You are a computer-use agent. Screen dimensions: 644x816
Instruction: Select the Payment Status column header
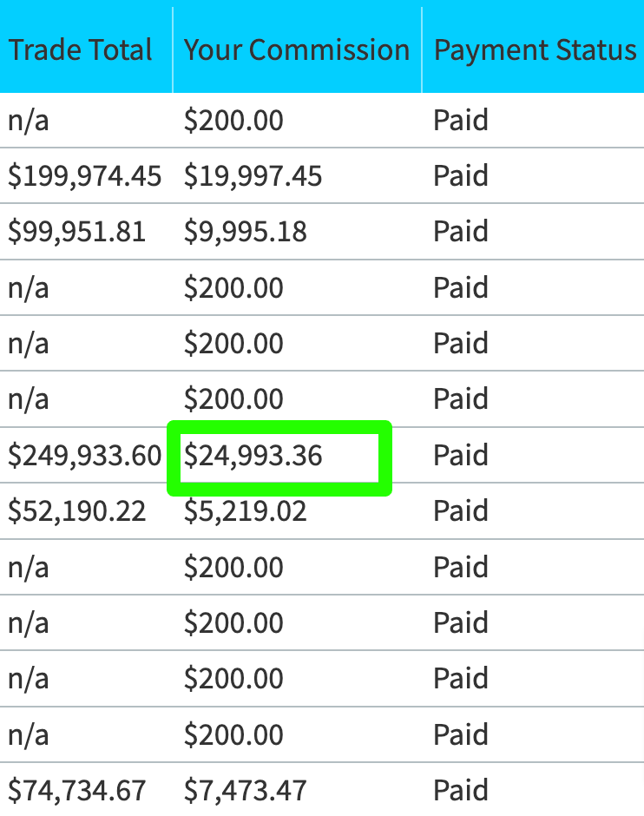pyautogui.click(x=536, y=50)
